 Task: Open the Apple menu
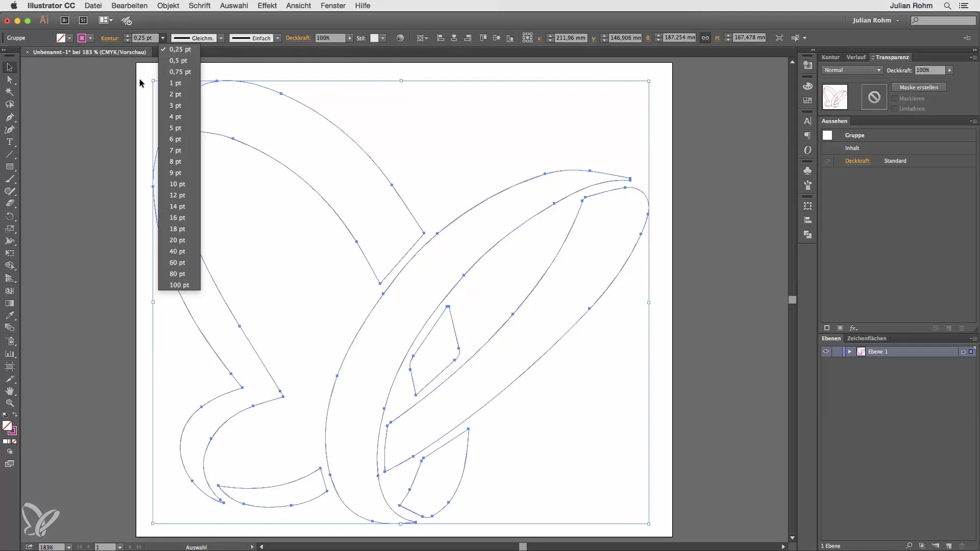click(x=14, y=6)
